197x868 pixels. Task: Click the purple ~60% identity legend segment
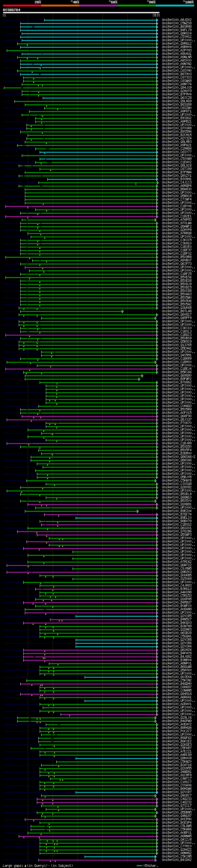(98, 6)
